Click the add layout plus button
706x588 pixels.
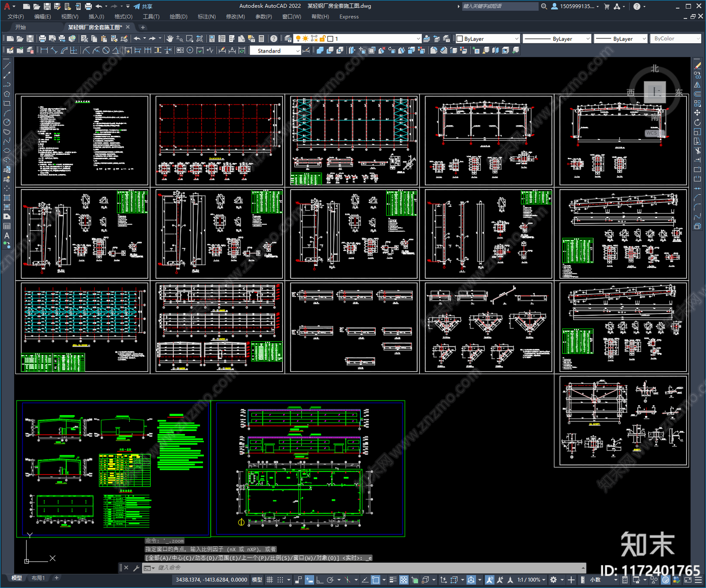[x=56, y=578]
